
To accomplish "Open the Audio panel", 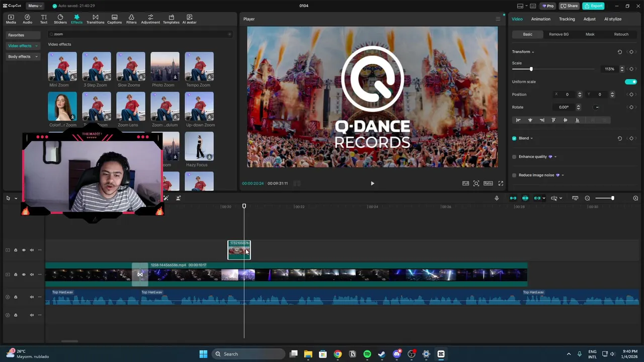I will [x=27, y=19].
